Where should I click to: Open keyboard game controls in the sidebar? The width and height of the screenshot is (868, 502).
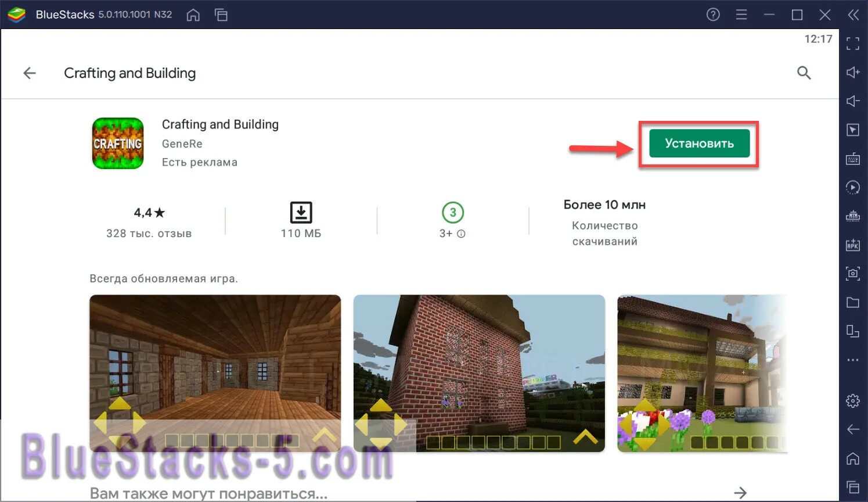coord(853,159)
